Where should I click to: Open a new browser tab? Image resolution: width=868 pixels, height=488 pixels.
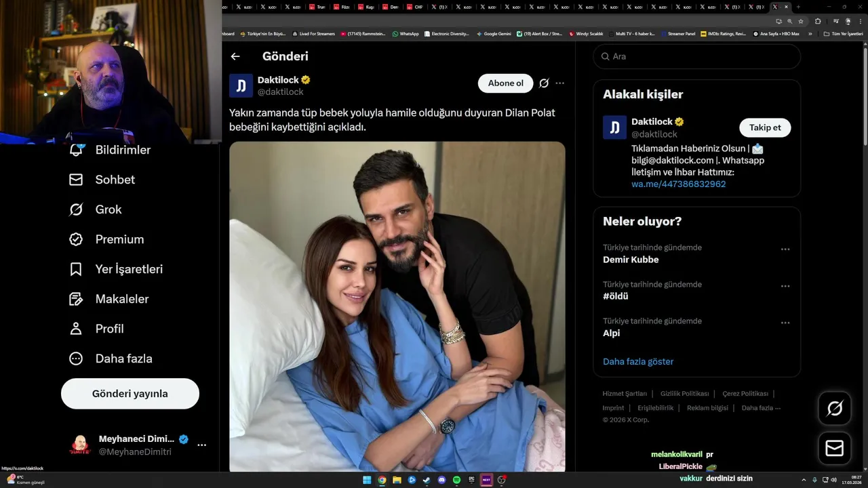[798, 7]
